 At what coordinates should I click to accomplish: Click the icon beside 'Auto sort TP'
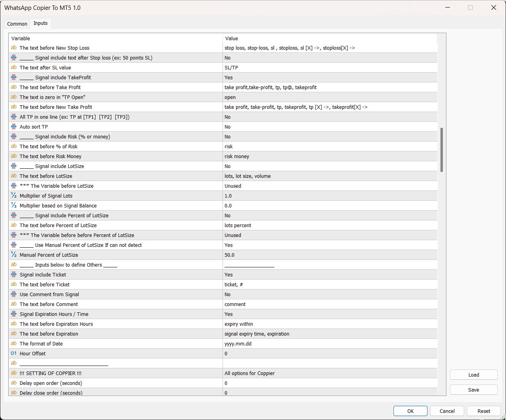(14, 127)
